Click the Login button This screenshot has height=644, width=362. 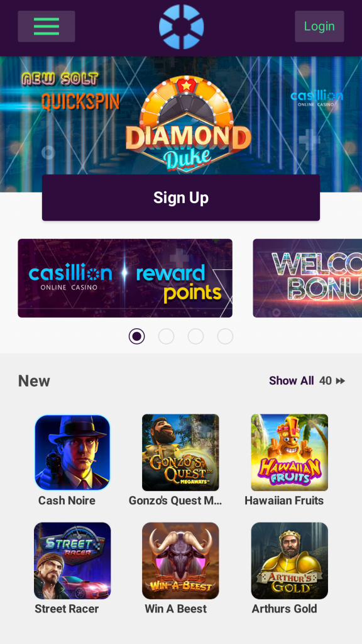[x=319, y=26]
